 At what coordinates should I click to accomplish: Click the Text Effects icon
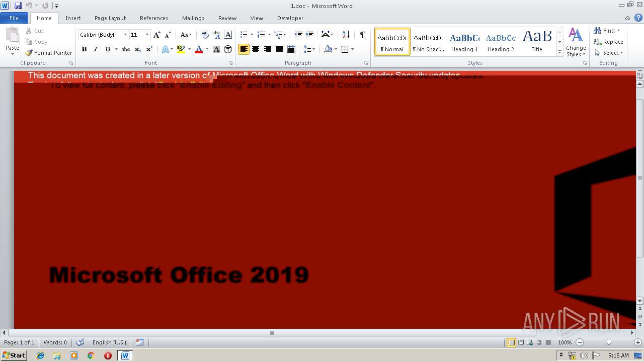pyautogui.click(x=165, y=49)
